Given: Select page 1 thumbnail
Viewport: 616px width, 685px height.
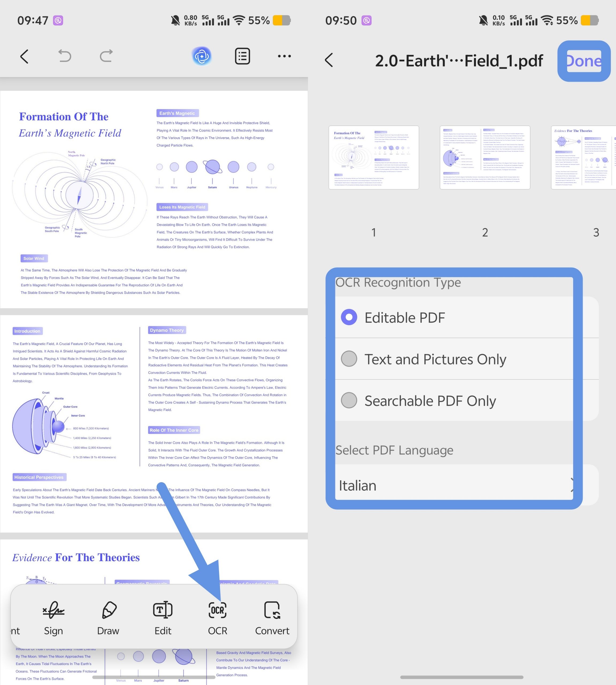Looking at the screenshot, I should [x=374, y=158].
